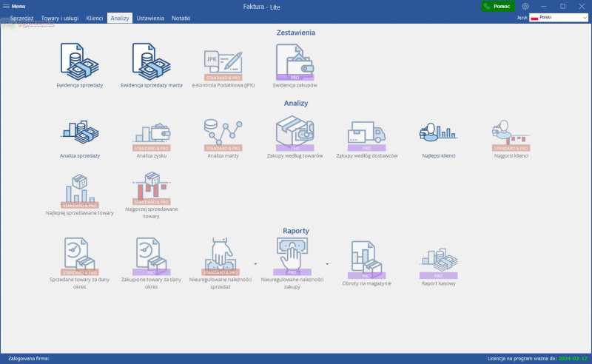Open the Język language dropdown
The width and height of the screenshot is (592, 364).
[x=558, y=17]
